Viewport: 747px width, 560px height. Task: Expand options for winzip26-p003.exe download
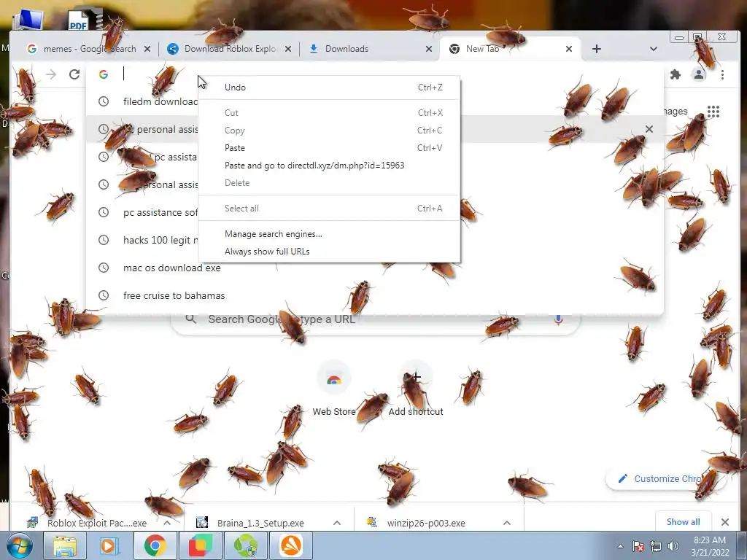507,523
